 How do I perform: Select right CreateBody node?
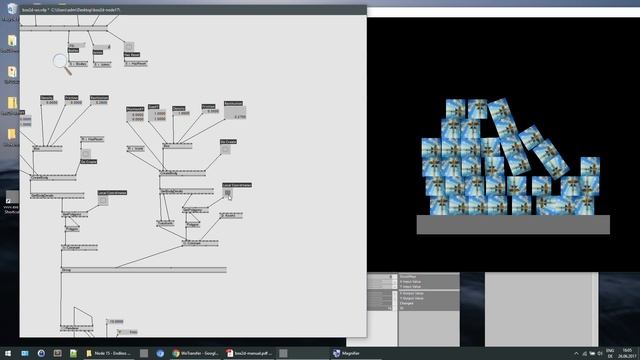coord(182,173)
